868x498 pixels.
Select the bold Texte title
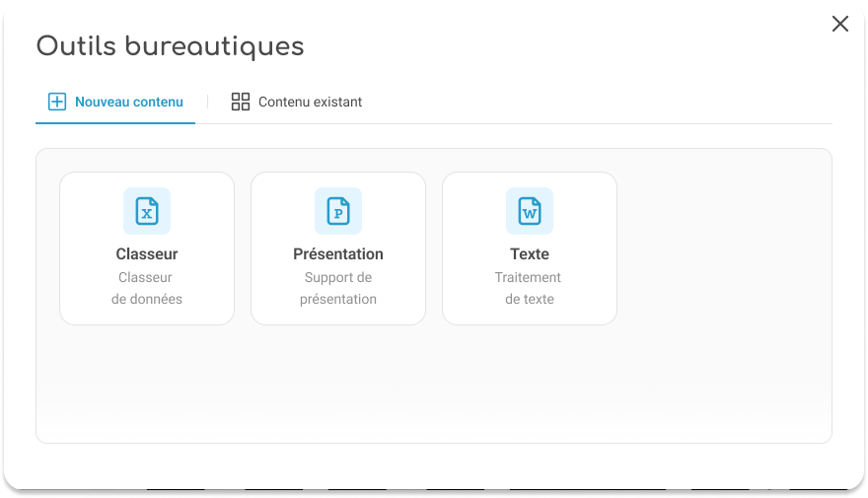pos(530,253)
